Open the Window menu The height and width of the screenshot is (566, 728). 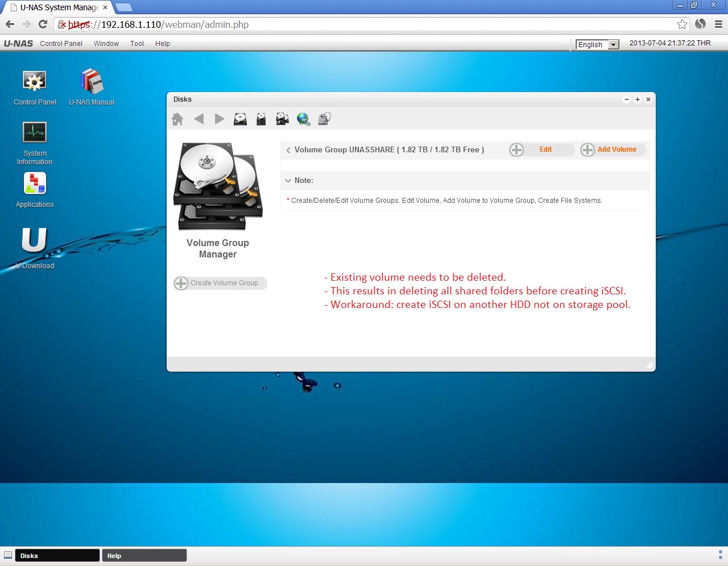(106, 44)
